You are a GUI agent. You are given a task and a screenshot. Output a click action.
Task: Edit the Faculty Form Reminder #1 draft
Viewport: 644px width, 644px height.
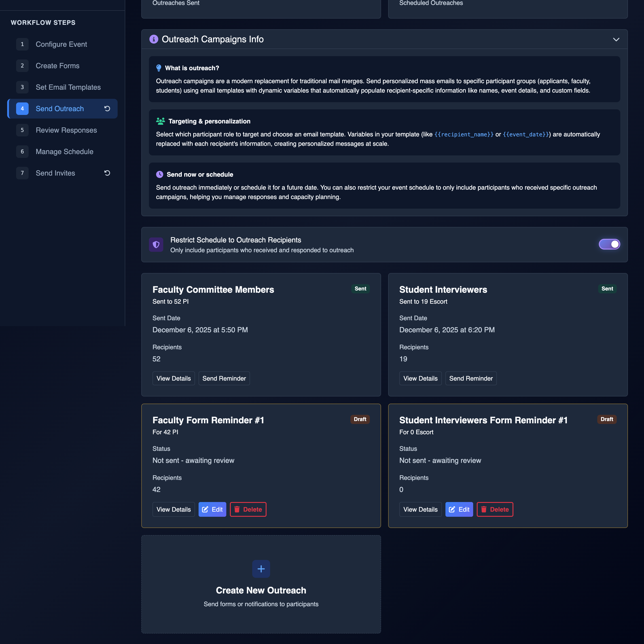pos(212,509)
